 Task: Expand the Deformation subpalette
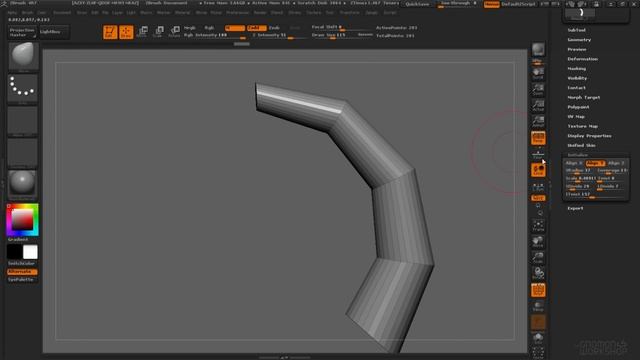(x=582, y=59)
